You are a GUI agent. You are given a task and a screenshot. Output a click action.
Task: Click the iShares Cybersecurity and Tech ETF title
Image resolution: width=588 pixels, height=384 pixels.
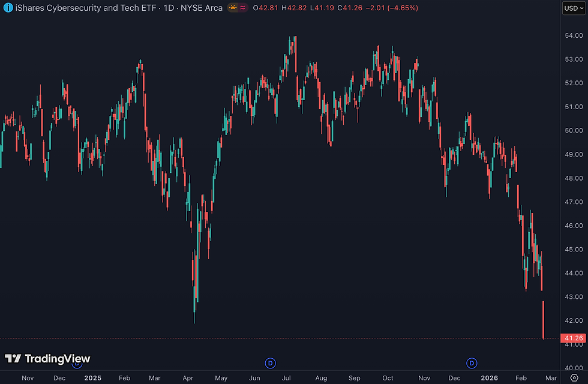pos(85,8)
